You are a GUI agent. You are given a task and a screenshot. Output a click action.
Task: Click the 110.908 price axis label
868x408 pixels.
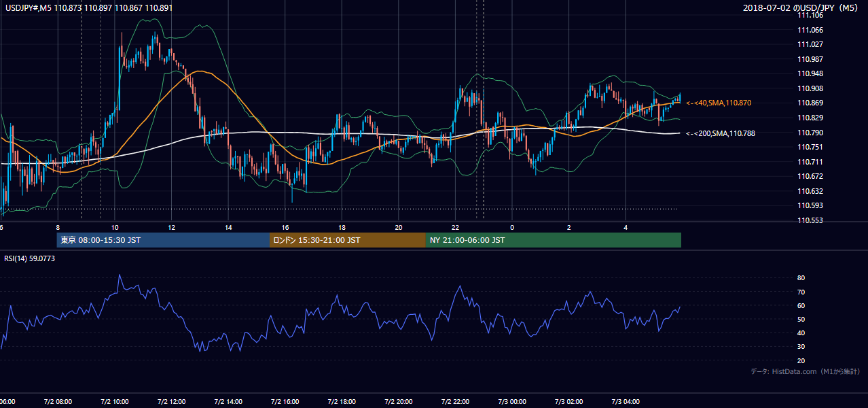tap(810, 88)
